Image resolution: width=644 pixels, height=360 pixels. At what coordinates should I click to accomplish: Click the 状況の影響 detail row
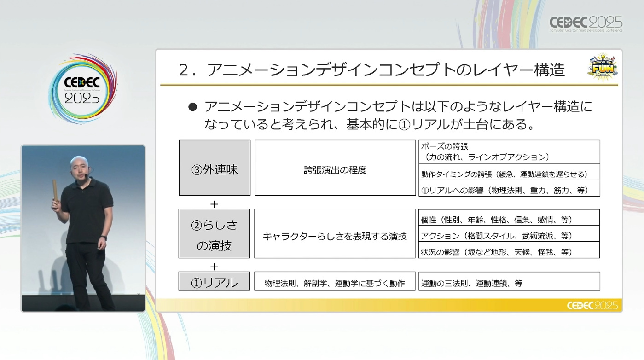(x=509, y=250)
